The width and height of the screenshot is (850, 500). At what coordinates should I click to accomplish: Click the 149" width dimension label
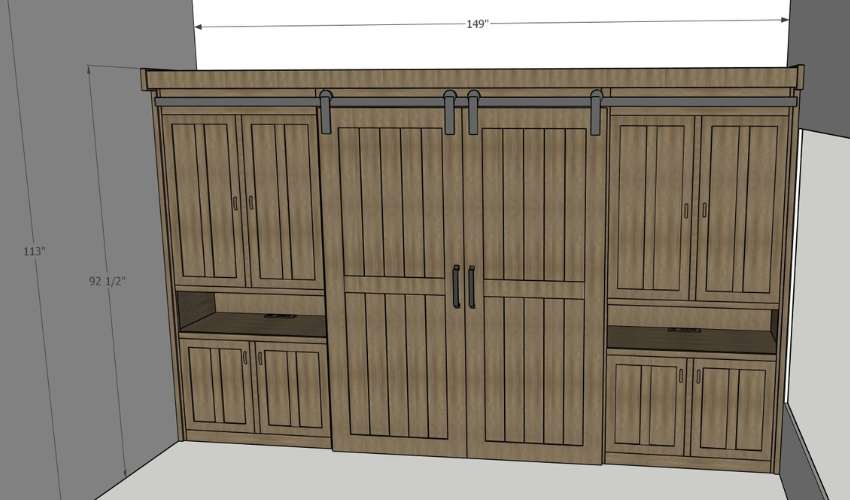[477, 24]
